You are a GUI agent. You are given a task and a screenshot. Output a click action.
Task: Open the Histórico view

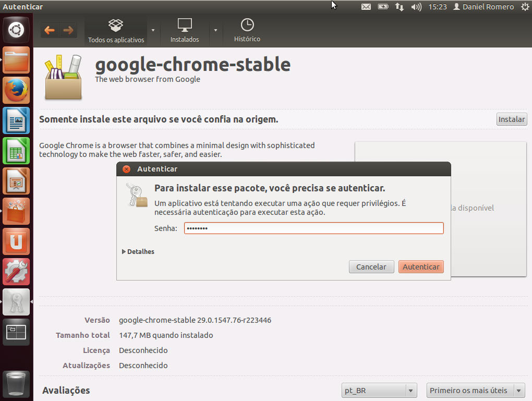tap(247, 31)
